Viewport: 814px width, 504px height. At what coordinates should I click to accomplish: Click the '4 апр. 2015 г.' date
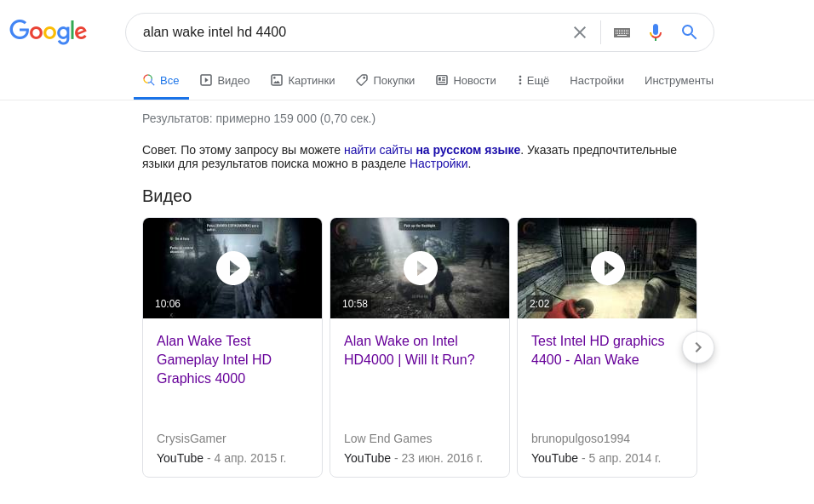(x=250, y=458)
